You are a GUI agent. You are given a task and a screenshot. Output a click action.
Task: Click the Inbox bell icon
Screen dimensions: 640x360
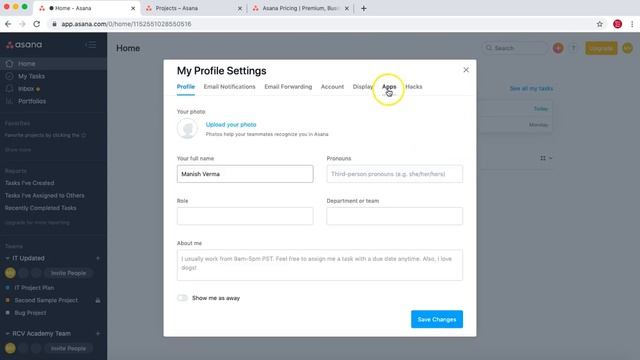(x=9, y=89)
